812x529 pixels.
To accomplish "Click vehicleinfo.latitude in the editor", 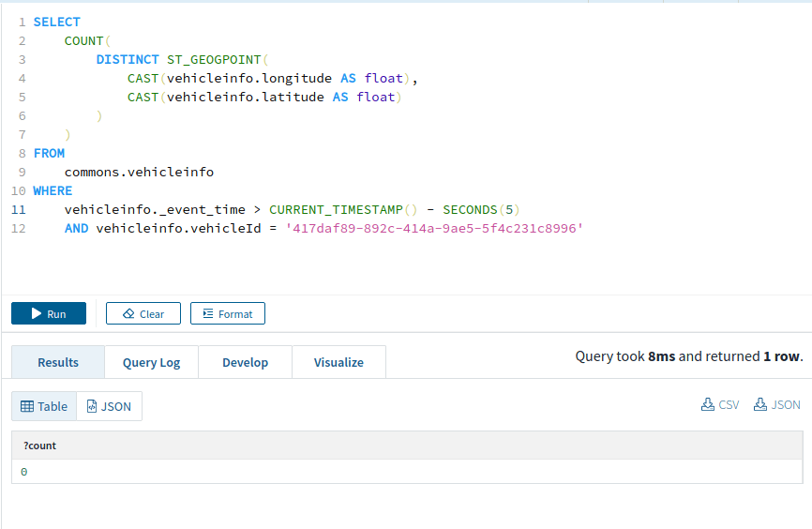I will [x=246, y=97].
